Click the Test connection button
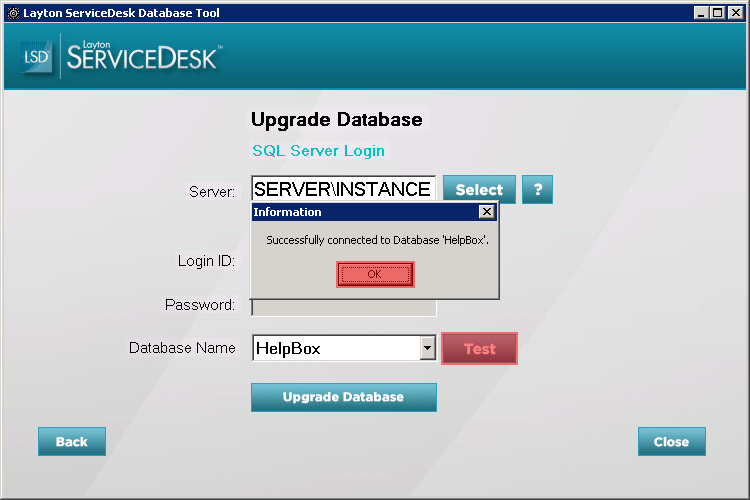The width and height of the screenshot is (750, 500). [x=479, y=349]
